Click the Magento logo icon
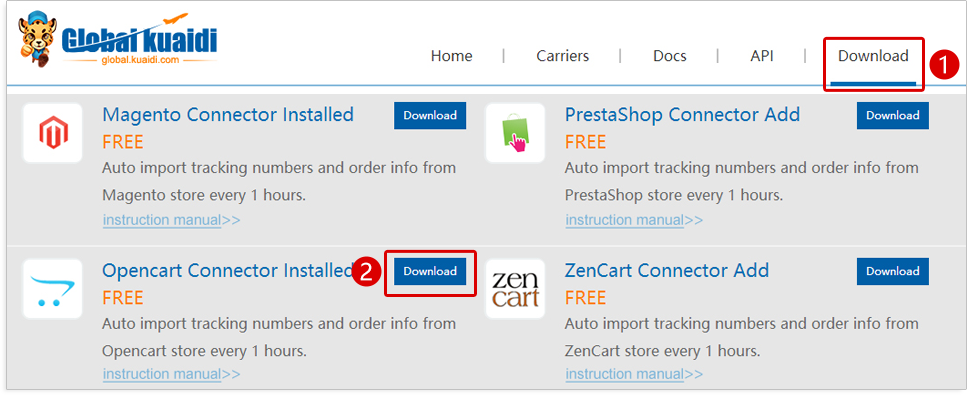This screenshot has width=967, height=395. [x=52, y=133]
